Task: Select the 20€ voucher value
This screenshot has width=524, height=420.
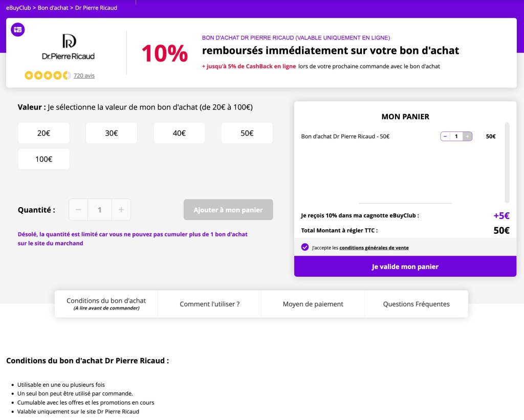Action: [x=44, y=133]
